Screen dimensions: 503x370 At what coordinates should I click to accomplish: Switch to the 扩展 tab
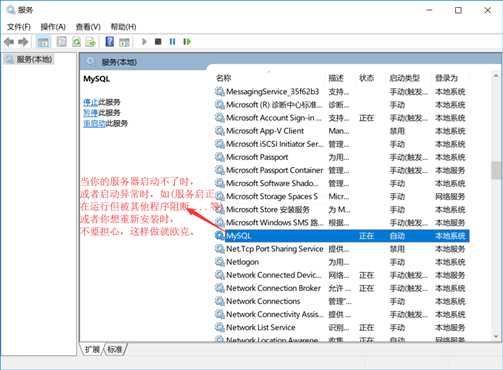92,349
